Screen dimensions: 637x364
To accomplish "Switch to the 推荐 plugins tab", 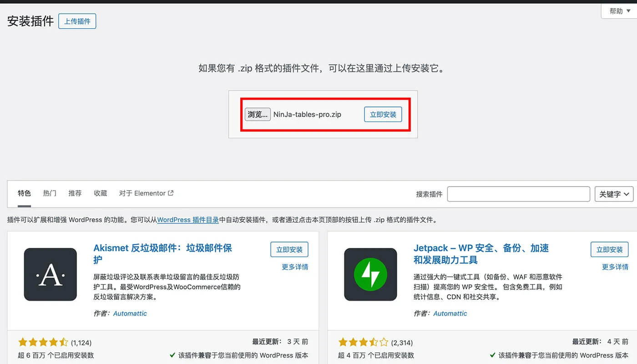I will (75, 193).
